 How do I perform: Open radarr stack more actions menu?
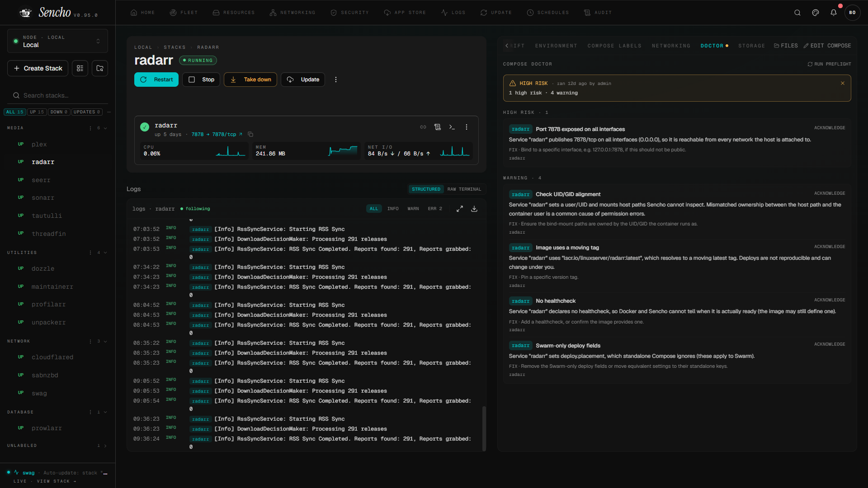[336, 80]
